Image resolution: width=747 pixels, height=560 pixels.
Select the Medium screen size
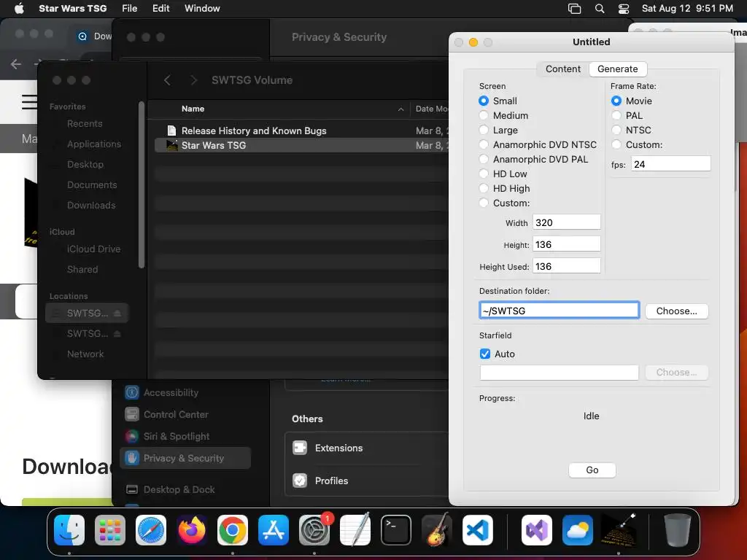(x=484, y=115)
